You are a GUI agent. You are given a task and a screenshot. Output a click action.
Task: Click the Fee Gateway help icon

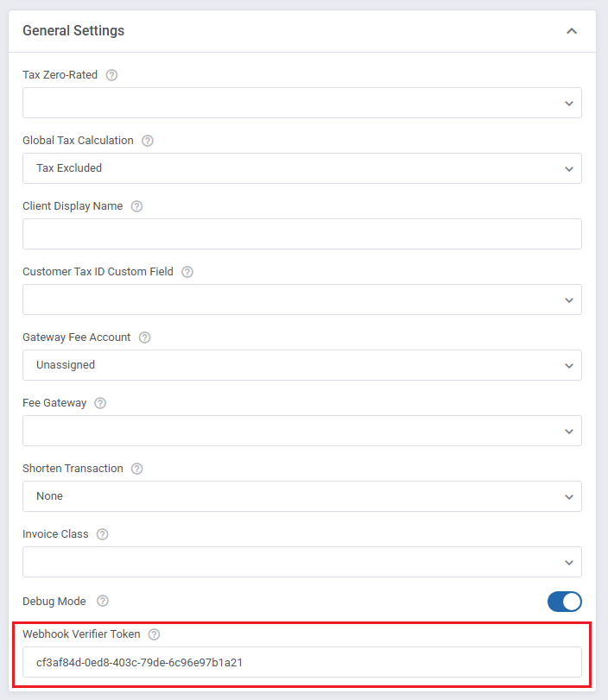click(100, 403)
